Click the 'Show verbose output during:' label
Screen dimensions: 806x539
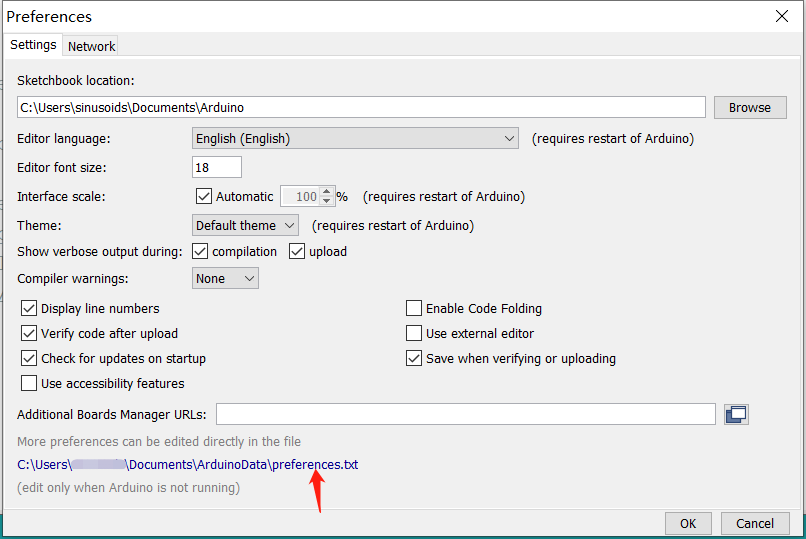pyautogui.click(x=100, y=252)
